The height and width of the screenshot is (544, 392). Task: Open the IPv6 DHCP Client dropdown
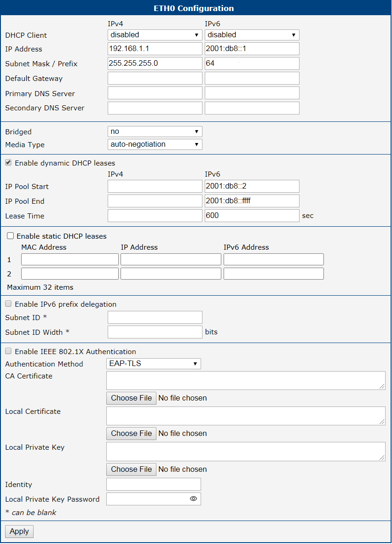tap(252, 34)
